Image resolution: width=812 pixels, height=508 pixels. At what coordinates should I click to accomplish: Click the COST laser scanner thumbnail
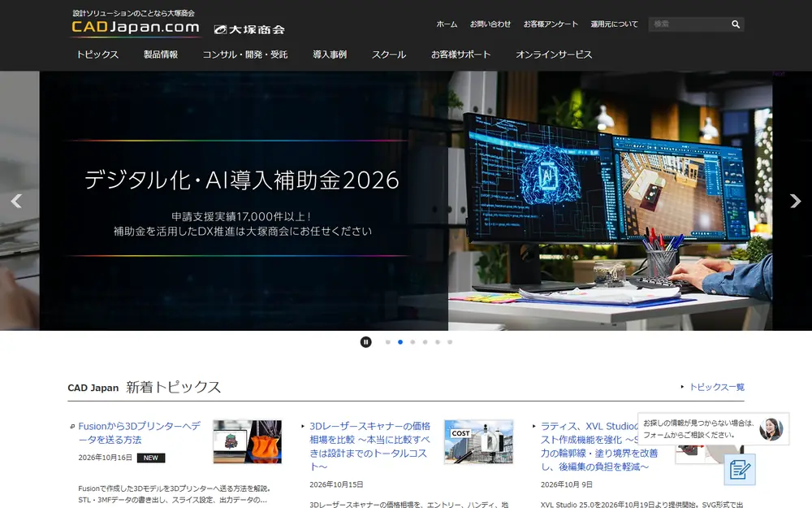(x=478, y=441)
